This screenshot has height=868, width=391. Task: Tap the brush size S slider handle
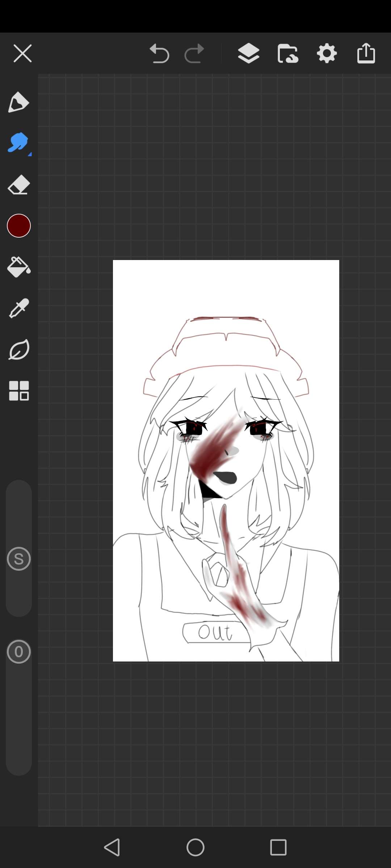18,559
